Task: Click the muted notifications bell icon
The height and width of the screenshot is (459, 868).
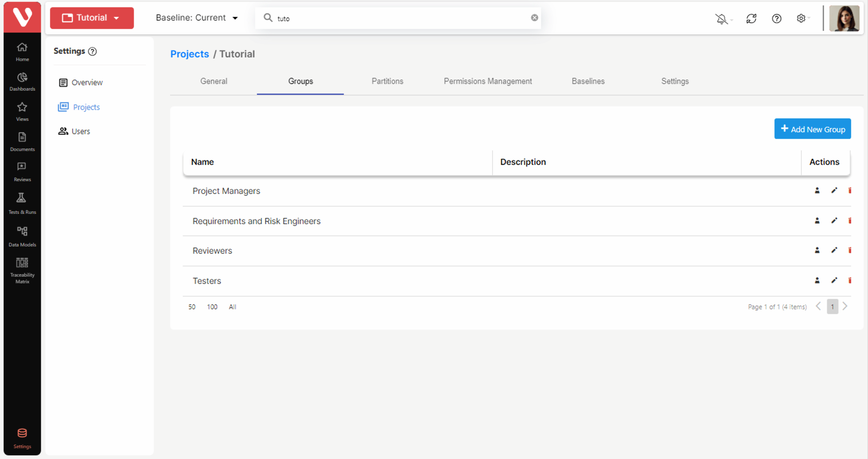Action: pyautogui.click(x=721, y=18)
